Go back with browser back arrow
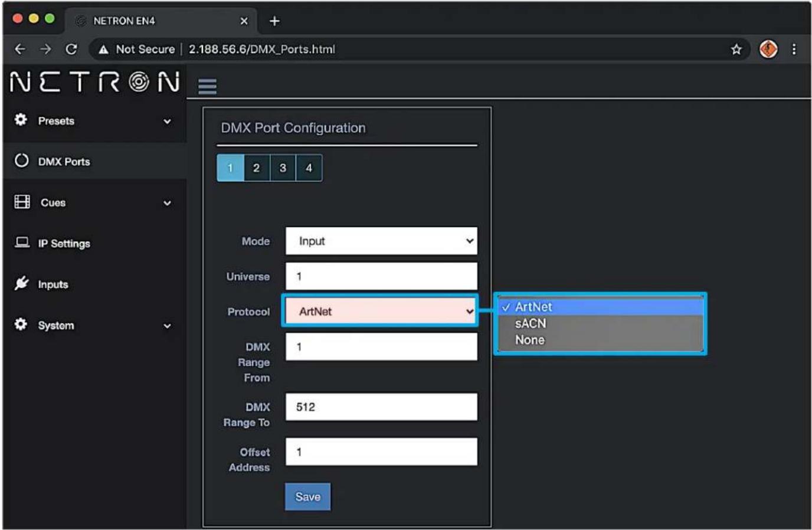The height and width of the screenshot is (530, 812). pos(20,49)
